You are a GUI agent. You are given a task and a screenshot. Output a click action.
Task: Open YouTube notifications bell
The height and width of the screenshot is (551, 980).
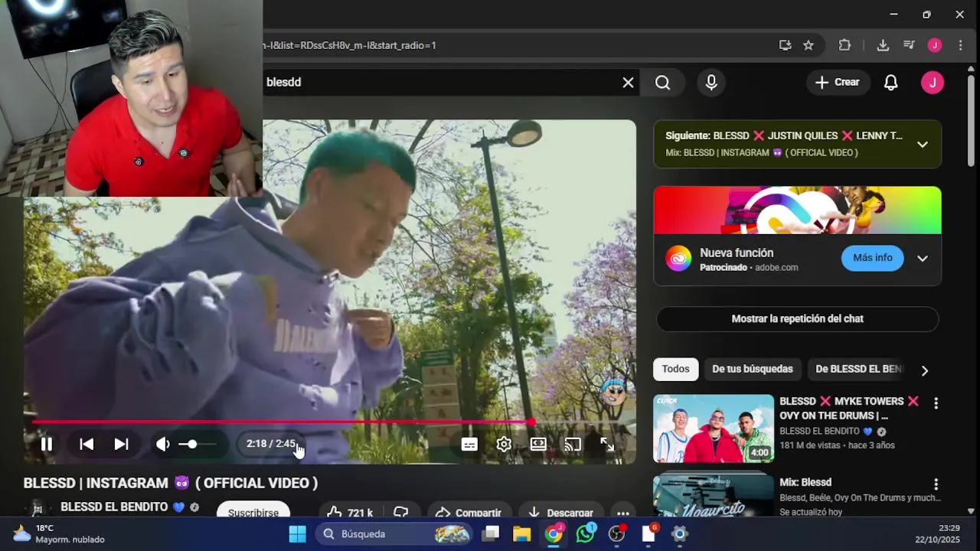(x=891, y=83)
